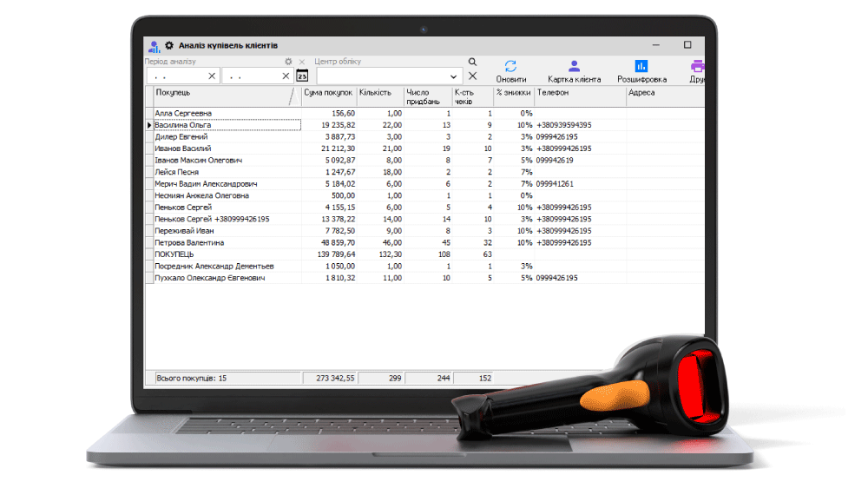Click the title bar gear icon
The height and width of the screenshot is (495, 868).
coord(169,45)
